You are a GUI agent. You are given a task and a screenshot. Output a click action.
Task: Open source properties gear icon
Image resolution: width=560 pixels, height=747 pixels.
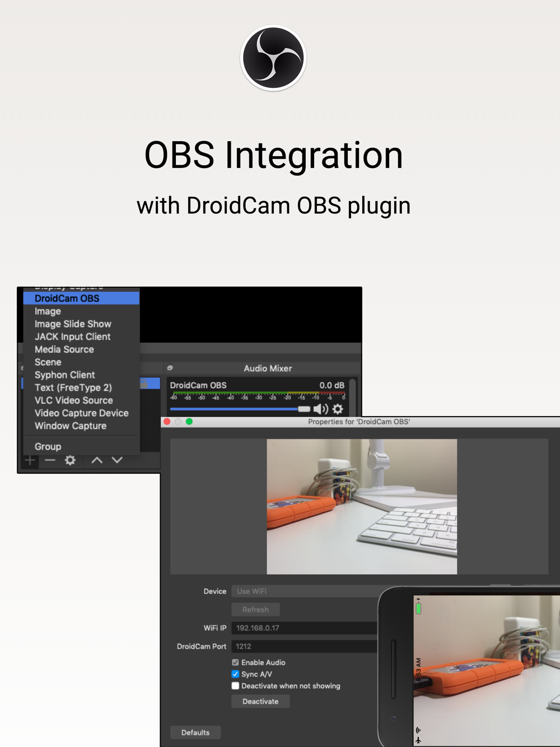pos(70,460)
